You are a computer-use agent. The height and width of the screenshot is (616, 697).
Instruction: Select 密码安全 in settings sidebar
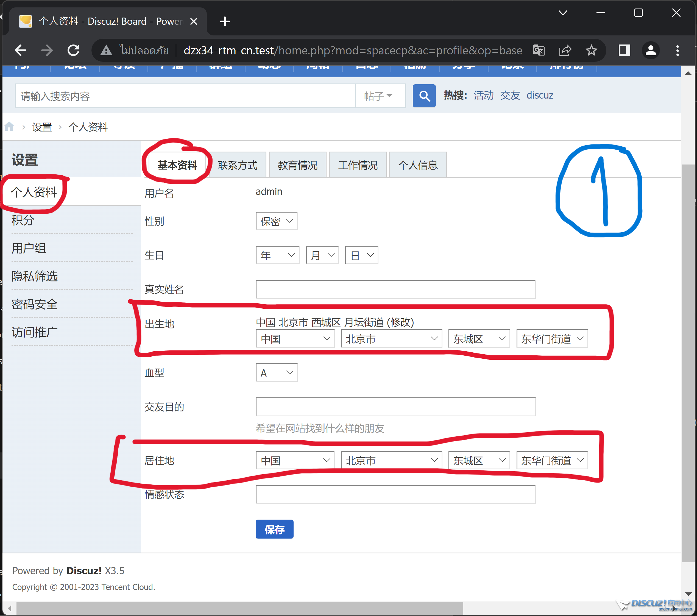(34, 304)
